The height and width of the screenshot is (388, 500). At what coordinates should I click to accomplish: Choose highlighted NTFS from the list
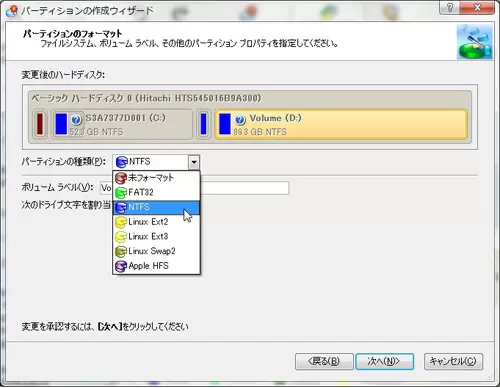coord(156,207)
